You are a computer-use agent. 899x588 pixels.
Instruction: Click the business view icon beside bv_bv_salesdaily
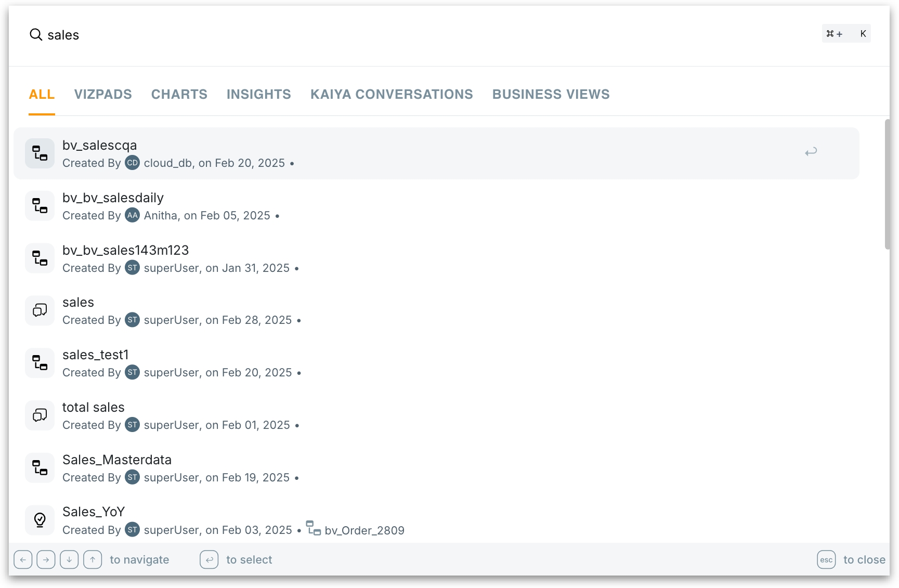coord(40,206)
